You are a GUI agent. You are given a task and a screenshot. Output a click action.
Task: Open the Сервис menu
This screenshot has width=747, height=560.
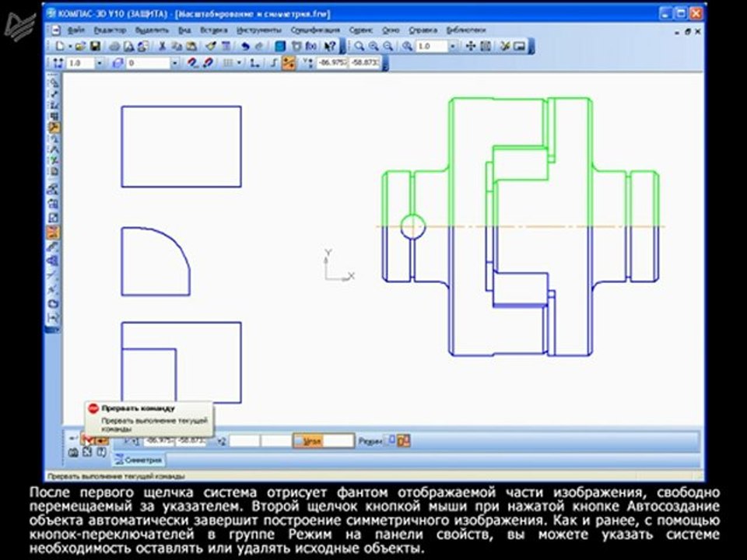360,30
